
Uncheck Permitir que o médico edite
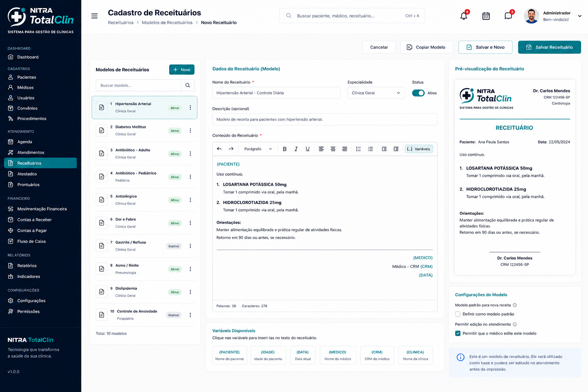457,333
